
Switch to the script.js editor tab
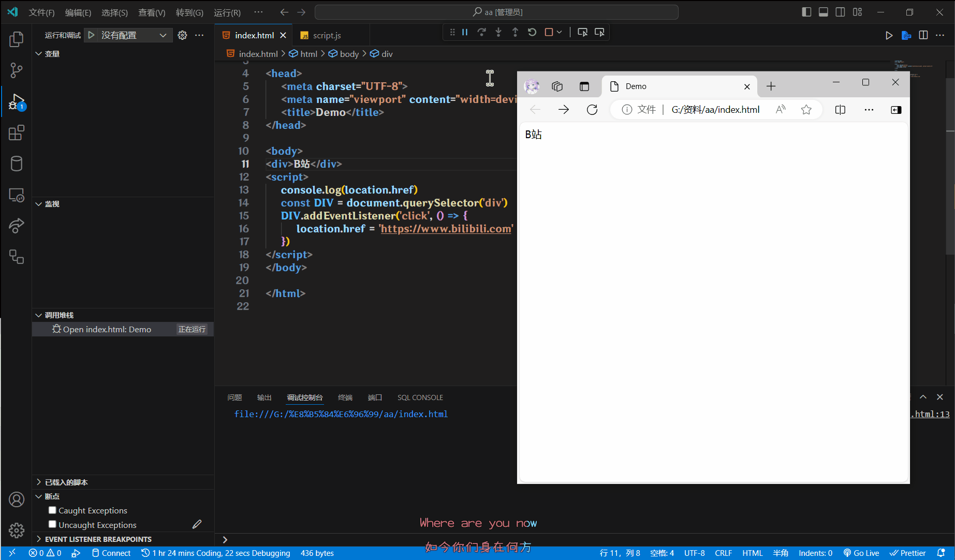327,35
